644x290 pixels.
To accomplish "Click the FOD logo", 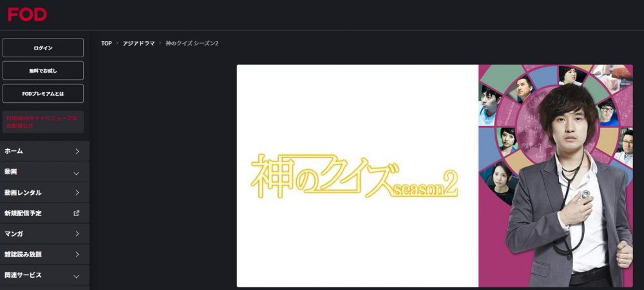I will pos(27,14).
